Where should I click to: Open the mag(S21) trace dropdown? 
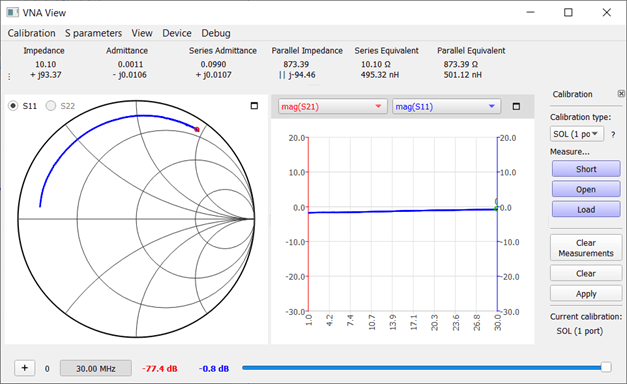pos(333,107)
